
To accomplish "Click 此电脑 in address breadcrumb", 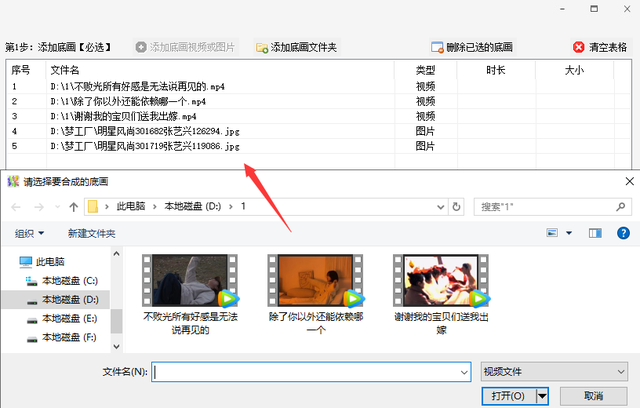I will click(x=131, y=206).
